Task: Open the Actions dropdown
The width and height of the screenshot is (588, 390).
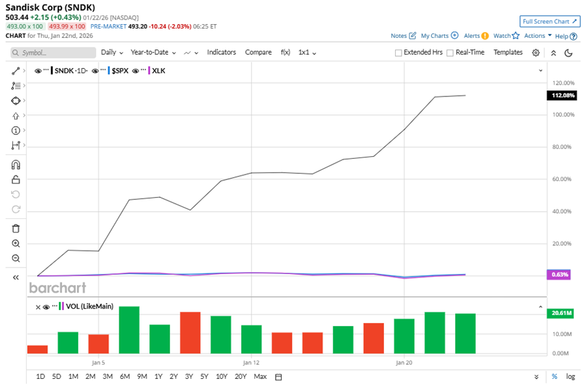Action: 538,36
